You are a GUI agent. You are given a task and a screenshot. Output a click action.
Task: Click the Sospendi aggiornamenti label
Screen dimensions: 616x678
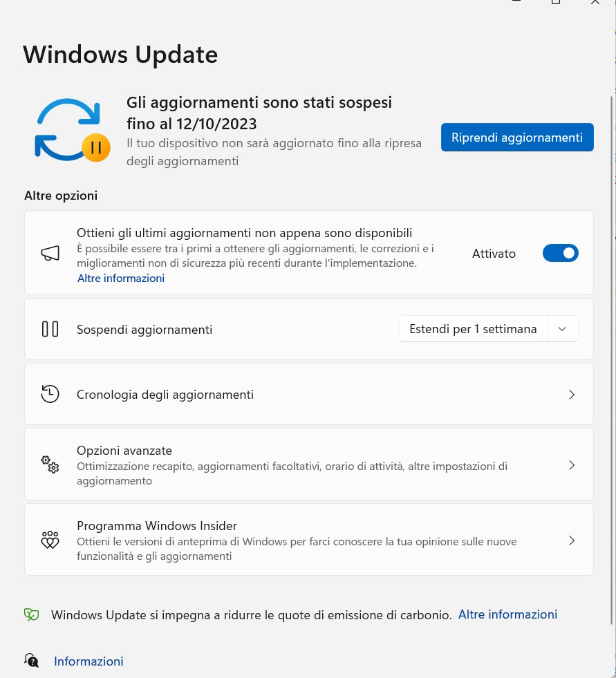click(144, 330)
